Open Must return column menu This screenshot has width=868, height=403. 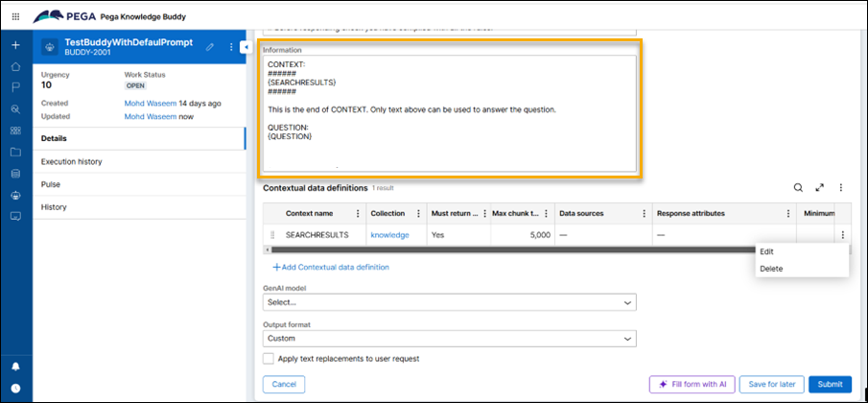point(485,213)
